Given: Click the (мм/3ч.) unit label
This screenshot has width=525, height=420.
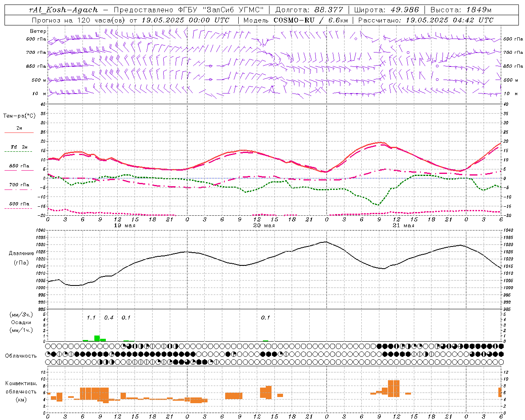Looking at the screenshot, I should (x=21, y=315).
